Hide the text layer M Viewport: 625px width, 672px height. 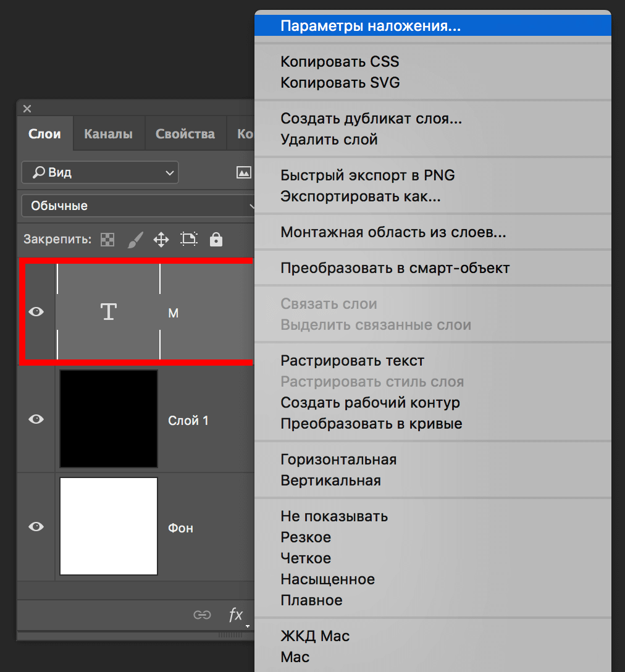click(x=36, y=312)
